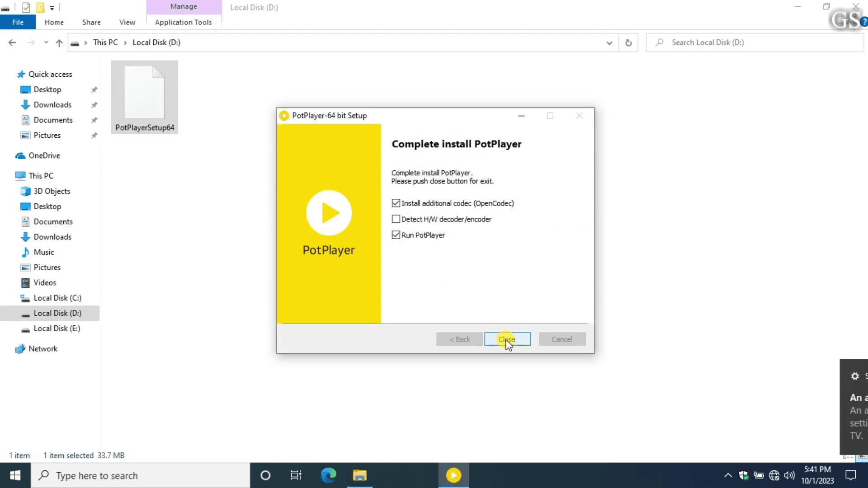Expand the chevron after This PC breadcrumb
The image size is (868, 488).
point(125,42)
